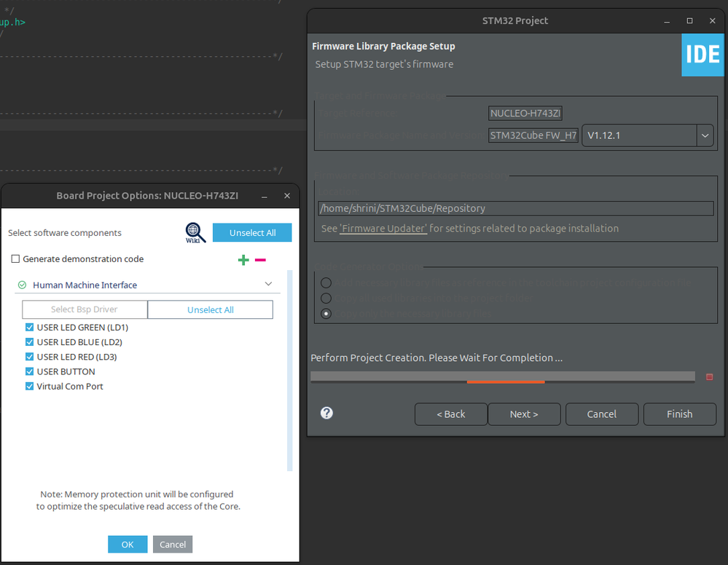The height and width of the screenshot is (565, 728).
Task: Click the Memory protection unit note text
Action: tap(138, 500)
